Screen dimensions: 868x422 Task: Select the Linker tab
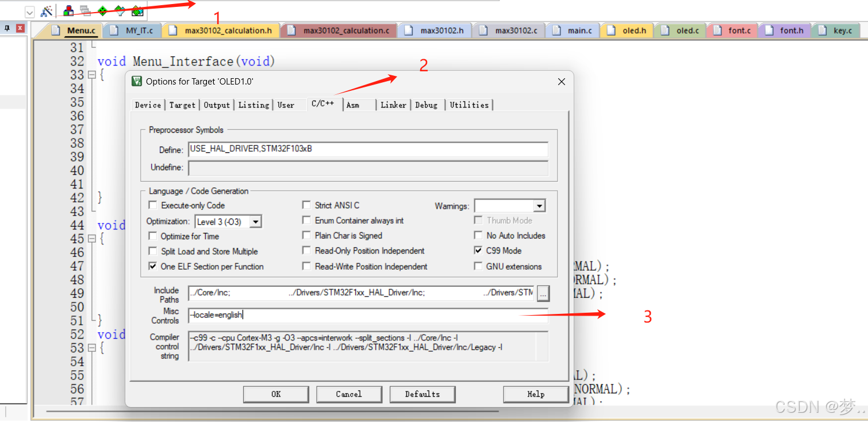(393, 105)
